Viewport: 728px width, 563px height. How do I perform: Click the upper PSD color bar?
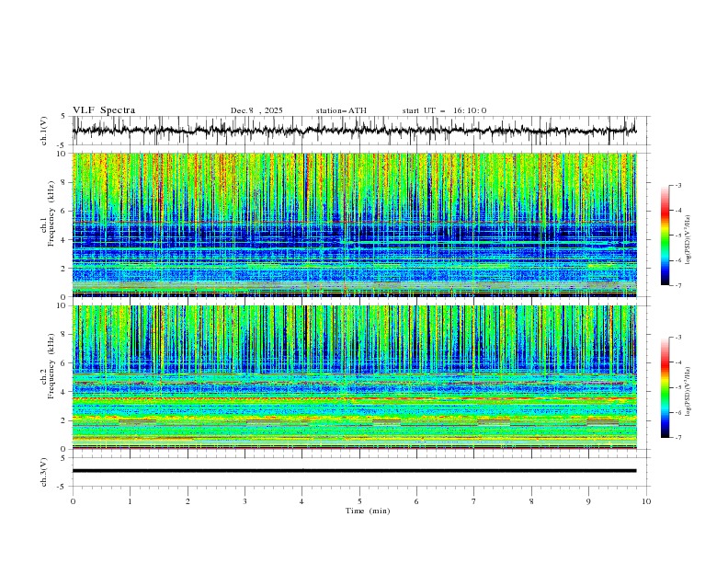(x=665, y=236)
